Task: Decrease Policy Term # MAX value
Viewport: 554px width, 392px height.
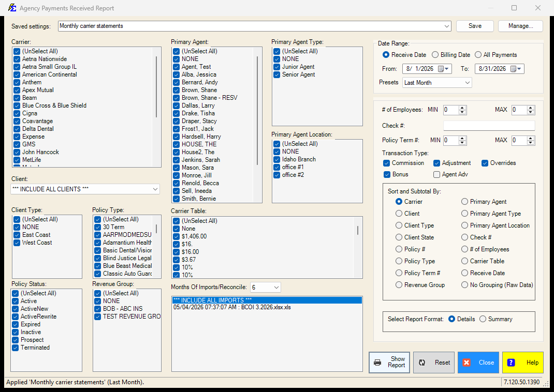Action: 531,143
